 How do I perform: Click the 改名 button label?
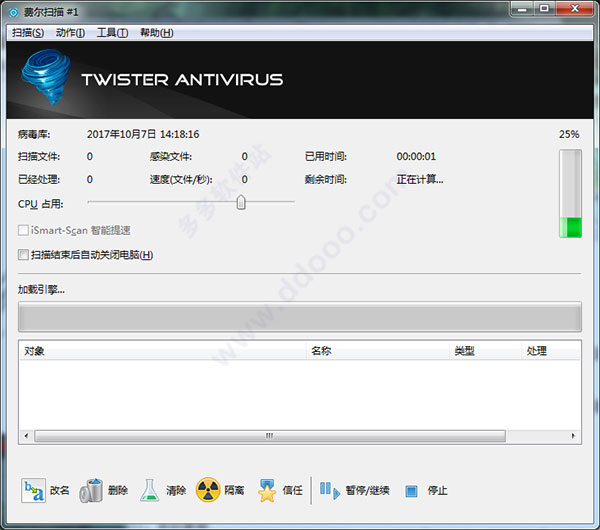60,490
